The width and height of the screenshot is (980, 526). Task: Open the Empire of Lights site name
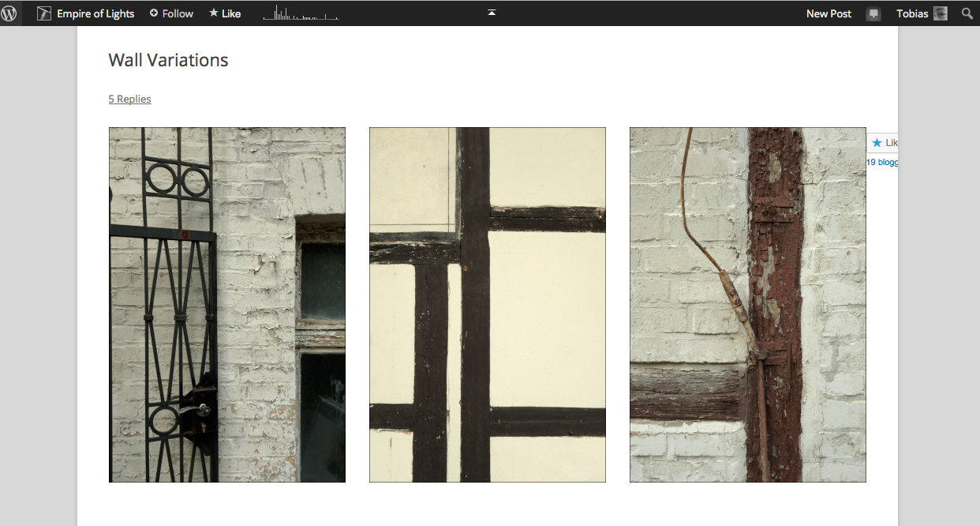point(95,13)
